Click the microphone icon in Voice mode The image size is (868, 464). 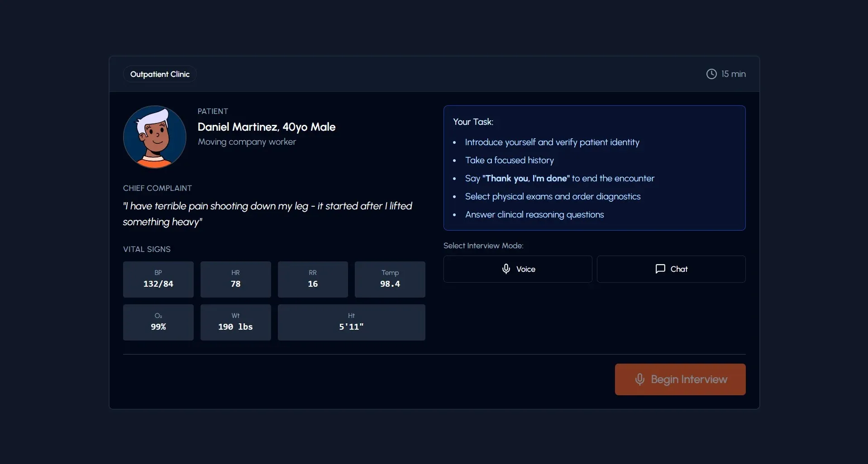(x=506, y=269)
